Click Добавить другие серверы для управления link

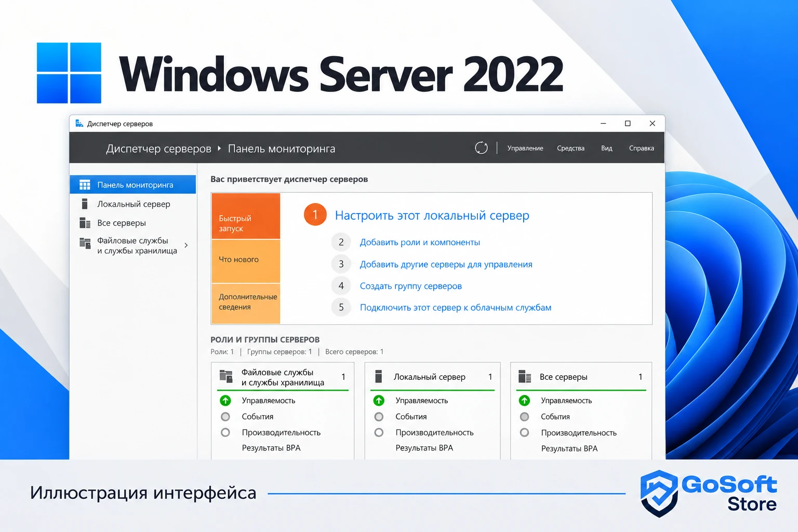coord(446,264)
